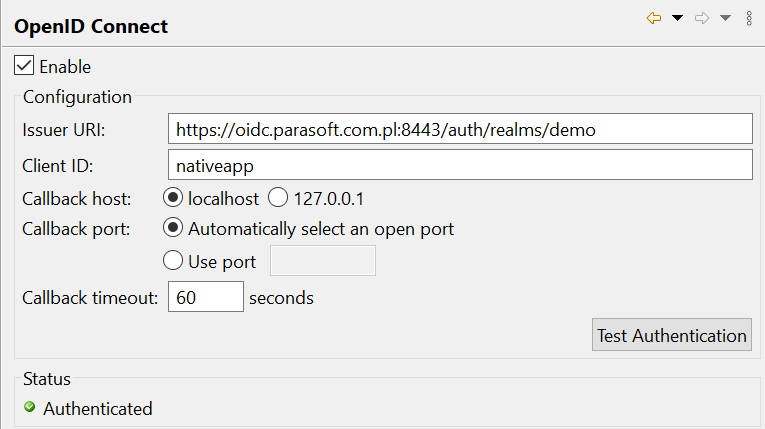Select the localhost callback host option
Image resolution: width=765 pixels, height=429 pixels.
173,198
